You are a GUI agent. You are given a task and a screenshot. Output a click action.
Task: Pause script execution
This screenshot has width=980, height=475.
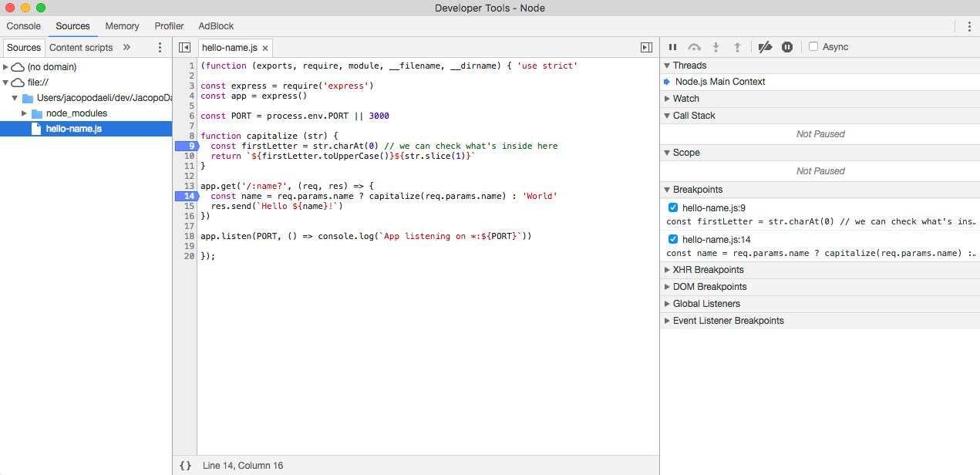pyautogui.click(x=672, y=47)
